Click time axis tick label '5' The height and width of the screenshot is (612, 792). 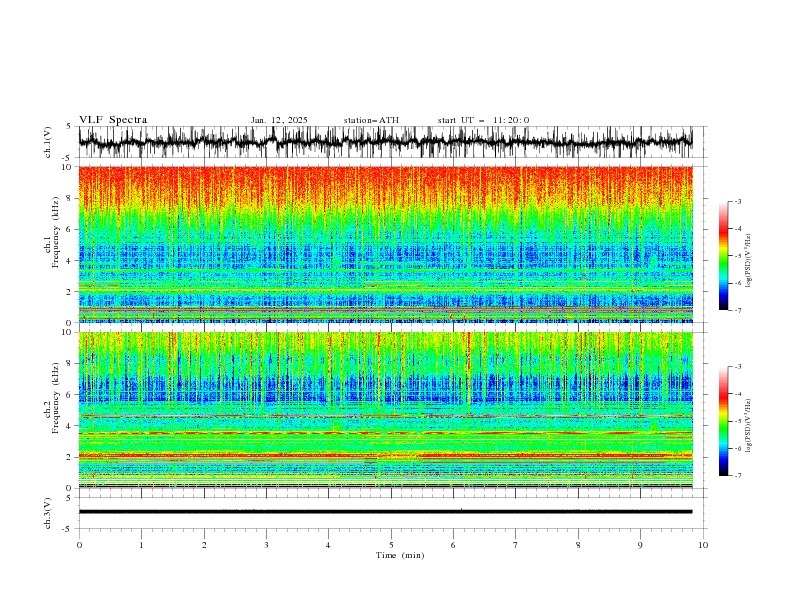(x=391, y=545)
